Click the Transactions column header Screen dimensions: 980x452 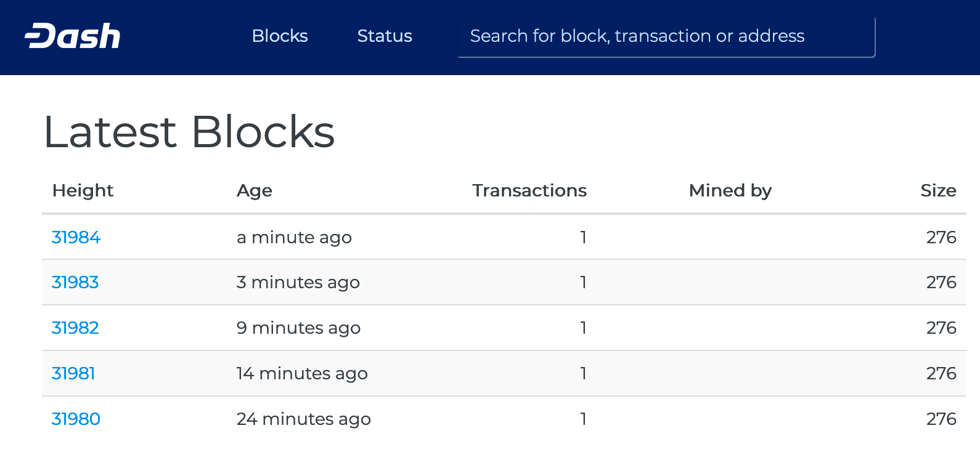point(529,191)
